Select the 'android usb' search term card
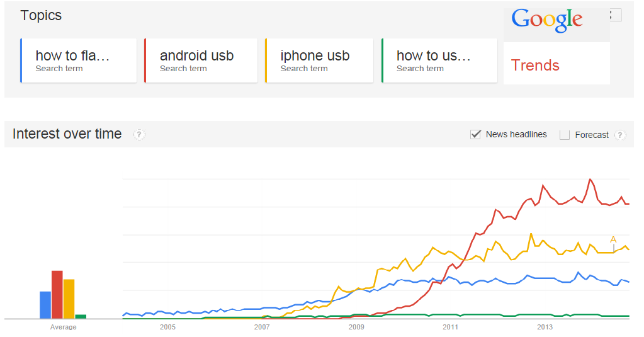 201,60
